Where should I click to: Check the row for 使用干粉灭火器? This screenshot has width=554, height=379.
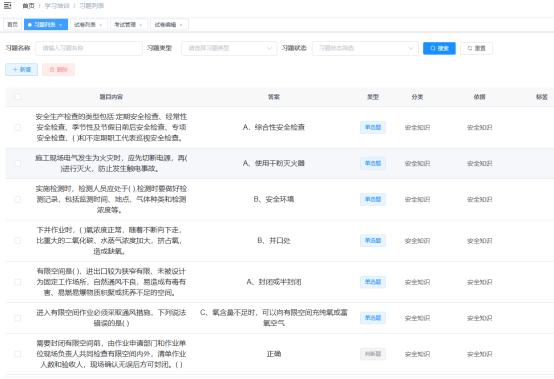pos(18,164)
